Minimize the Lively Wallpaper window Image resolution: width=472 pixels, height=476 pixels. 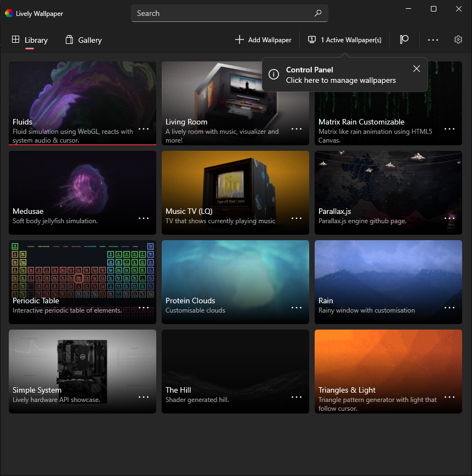coord(408,9)
